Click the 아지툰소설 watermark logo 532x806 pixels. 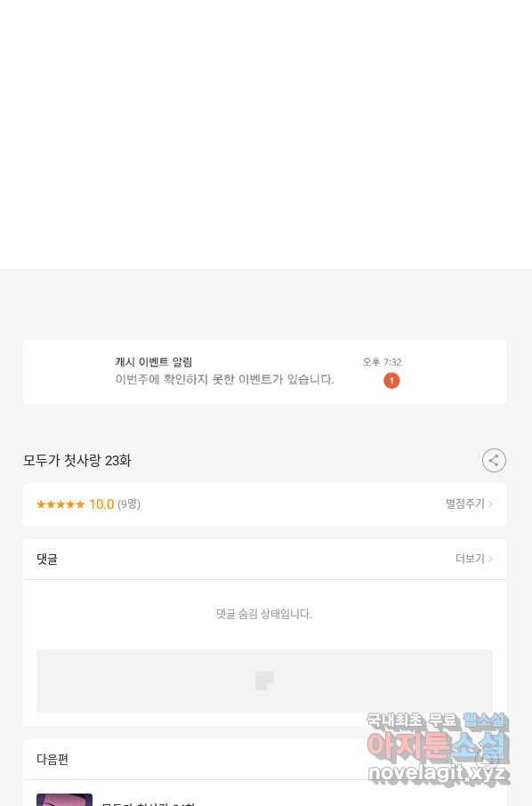[438, 746]
